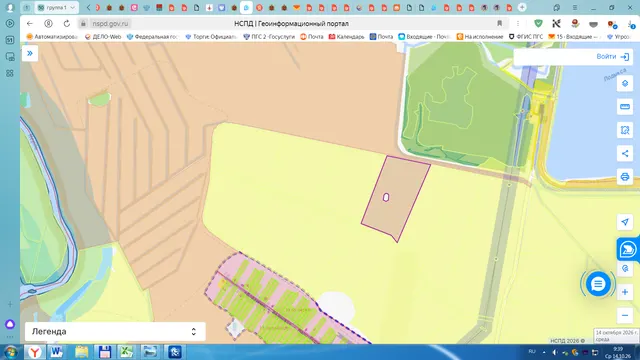Screen dimensions: 640x360
Task: Open the green shield protection icon
Action: 538,24
